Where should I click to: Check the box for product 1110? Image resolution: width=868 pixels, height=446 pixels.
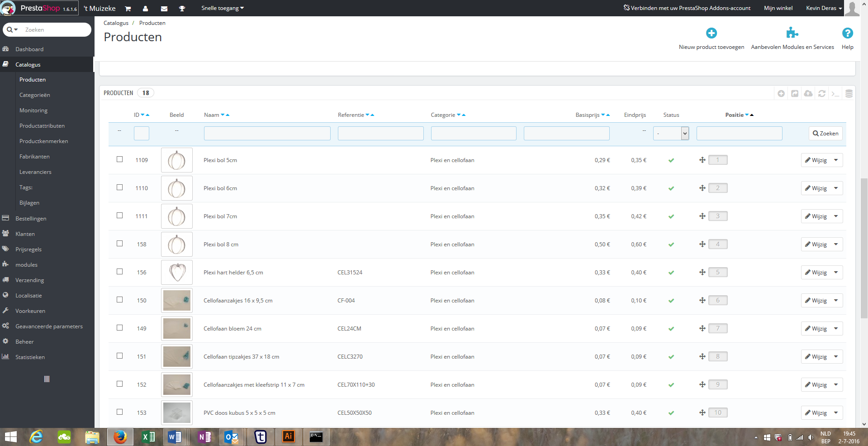click(x=119, y=187)
